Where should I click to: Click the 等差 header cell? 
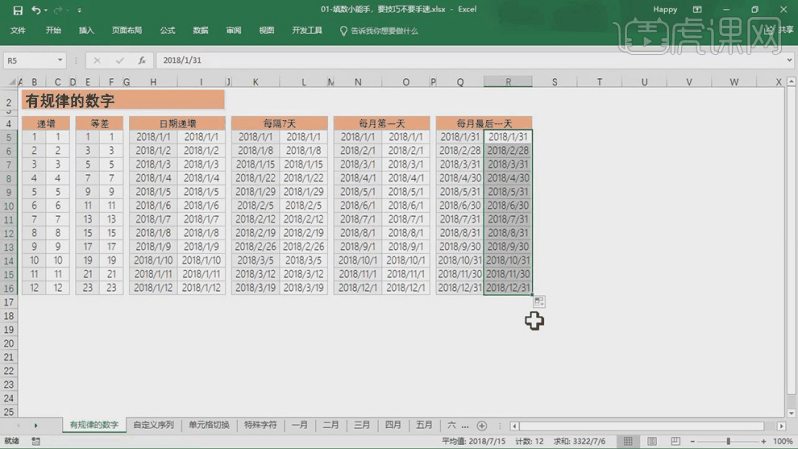click(x=99, y=123)
